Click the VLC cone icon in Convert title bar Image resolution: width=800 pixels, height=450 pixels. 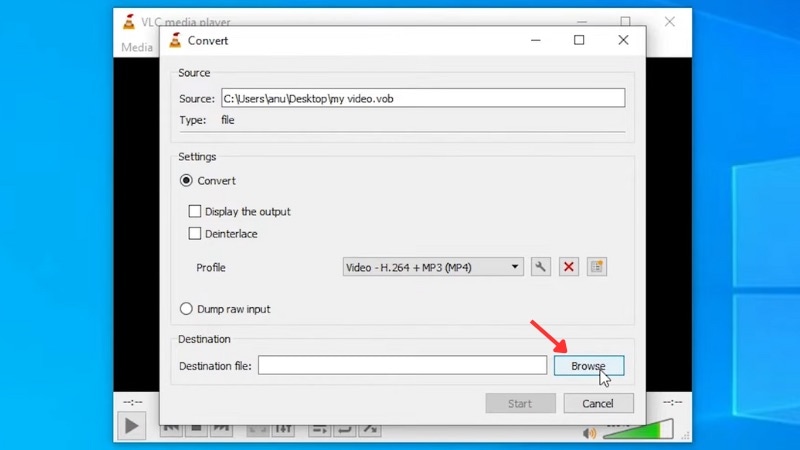(175, 40)
